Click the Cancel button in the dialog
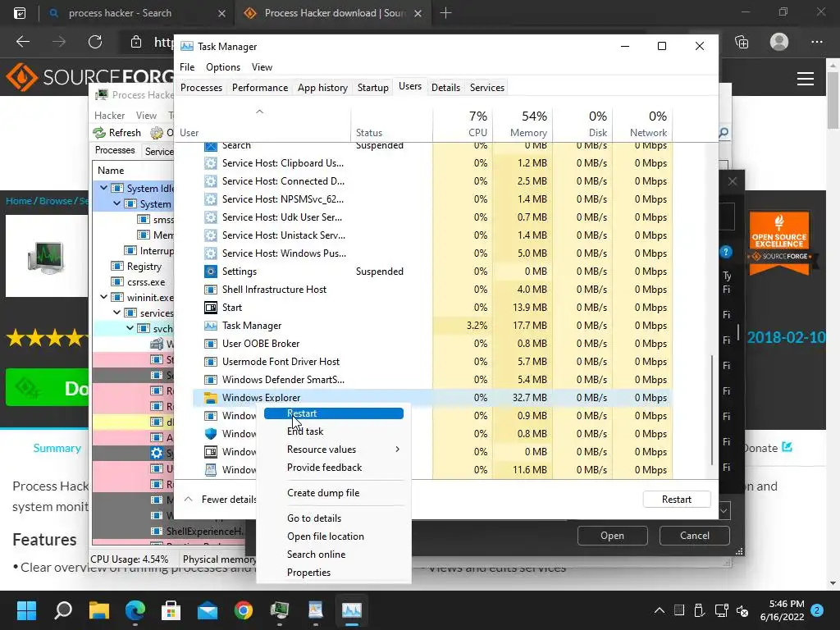 [694, 535]
